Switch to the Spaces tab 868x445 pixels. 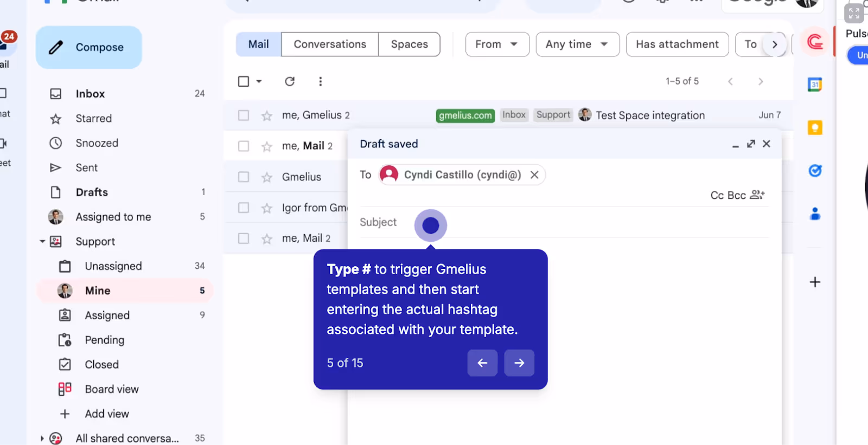click(x=410, y=44)
